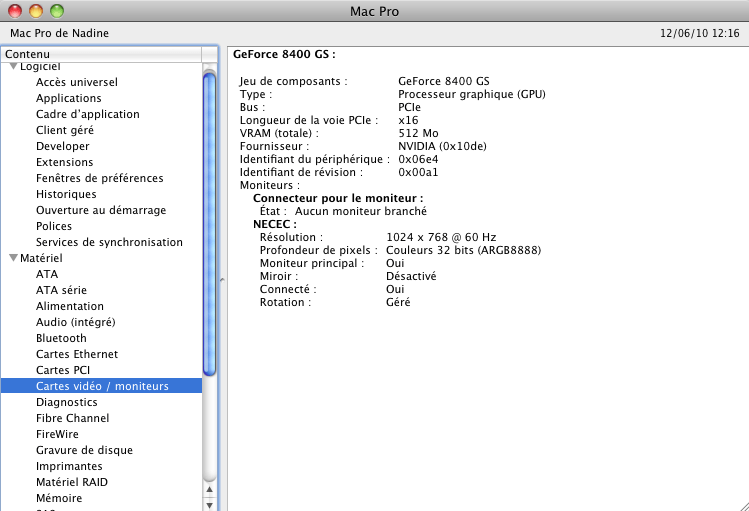Open the Imprimantes entry
The image size is (749, 511).
tap(69, 466)
